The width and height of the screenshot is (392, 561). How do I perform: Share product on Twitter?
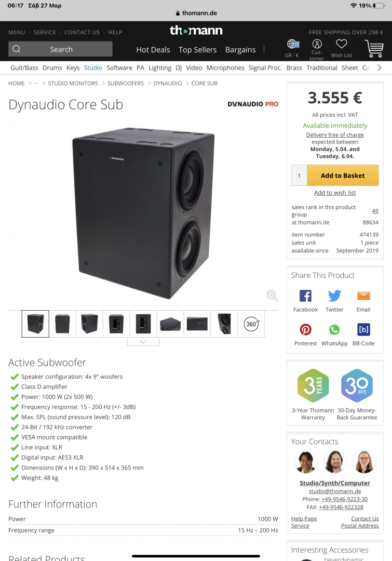tap(334, 296)
